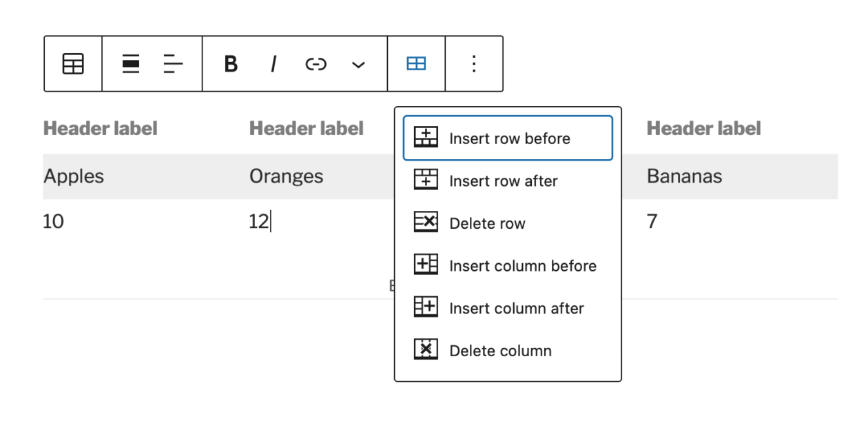Select Insert column before option
Image resolution: width=868 pixels, height=421 pixels.
522,266
